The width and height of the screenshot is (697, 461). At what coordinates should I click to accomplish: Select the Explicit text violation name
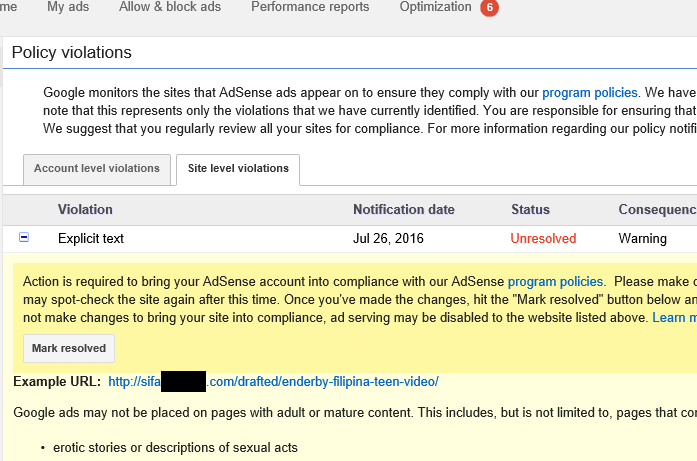tap(91, 239)
